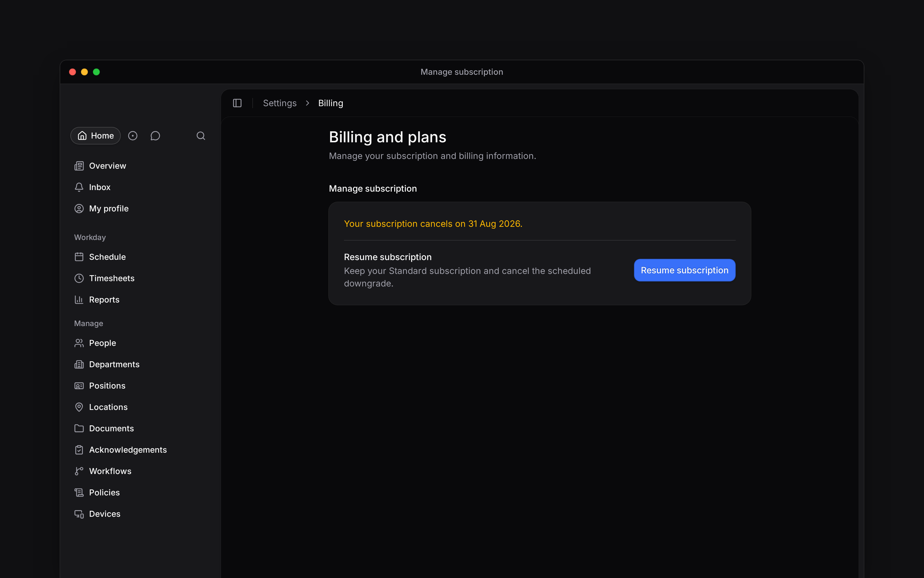The height and width of the screenshot is (578, 924).
Task: Click the My profile avatar icon
Action: [79, 209]
